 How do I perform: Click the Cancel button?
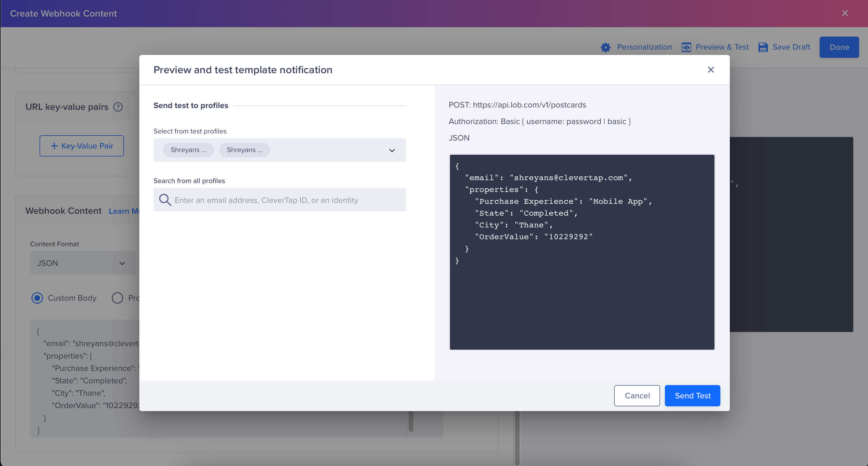point(637,395)
